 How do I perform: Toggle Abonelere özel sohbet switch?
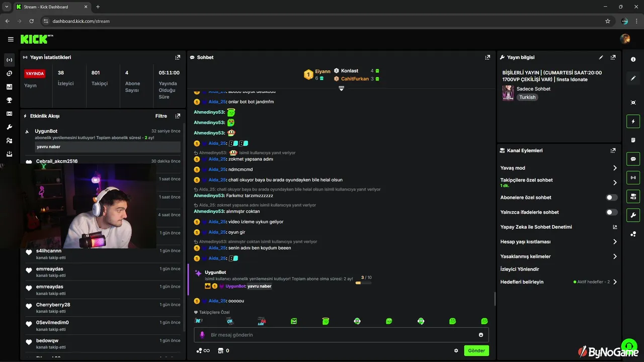tap(612, 198)
